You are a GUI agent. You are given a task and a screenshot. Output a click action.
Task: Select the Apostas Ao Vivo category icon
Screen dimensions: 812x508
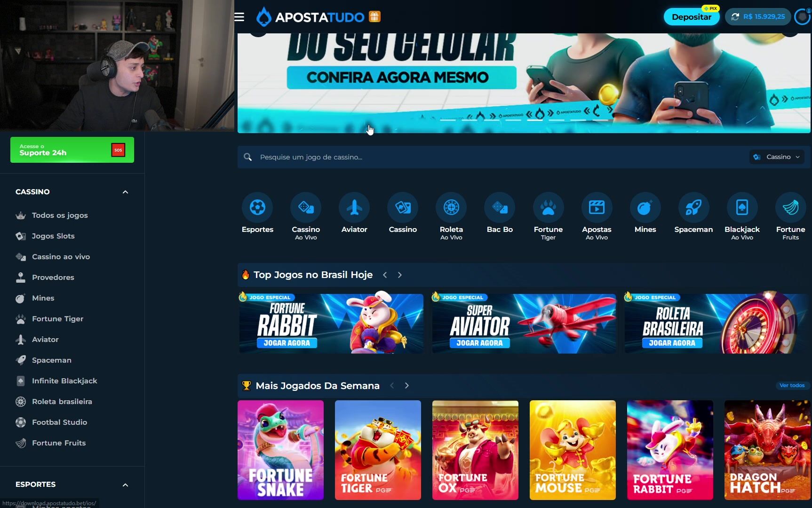[x=597, y=207]
